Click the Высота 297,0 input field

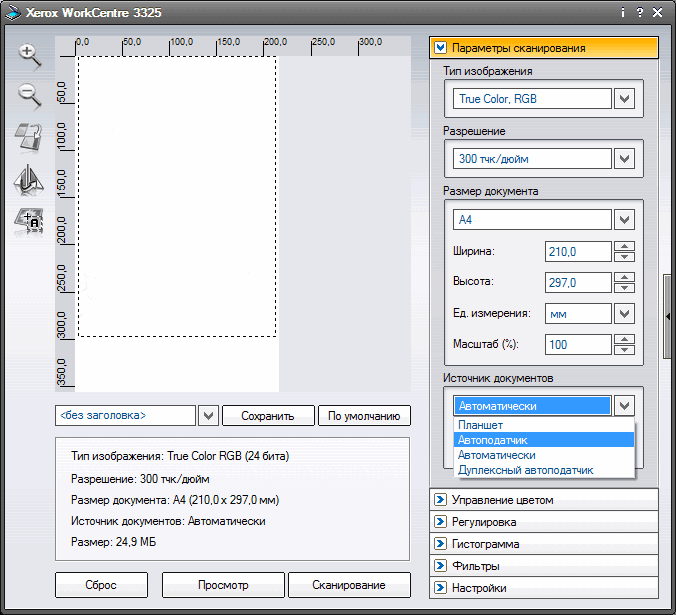(578, 282)
